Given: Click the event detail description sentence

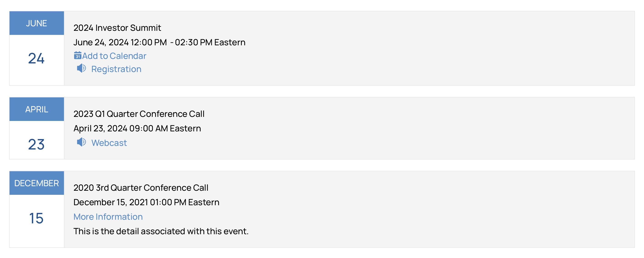Looking at the screenshot, I should click(x=161, y=231).
